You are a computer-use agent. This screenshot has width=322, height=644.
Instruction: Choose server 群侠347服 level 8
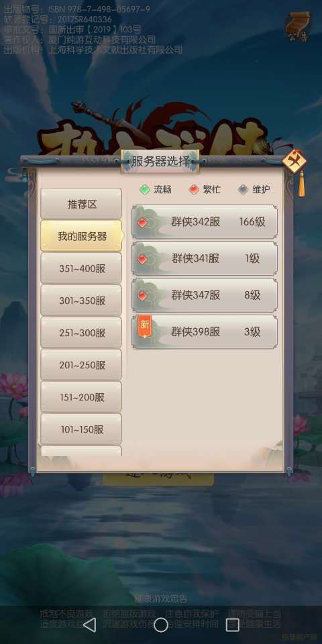click(205, 295)
